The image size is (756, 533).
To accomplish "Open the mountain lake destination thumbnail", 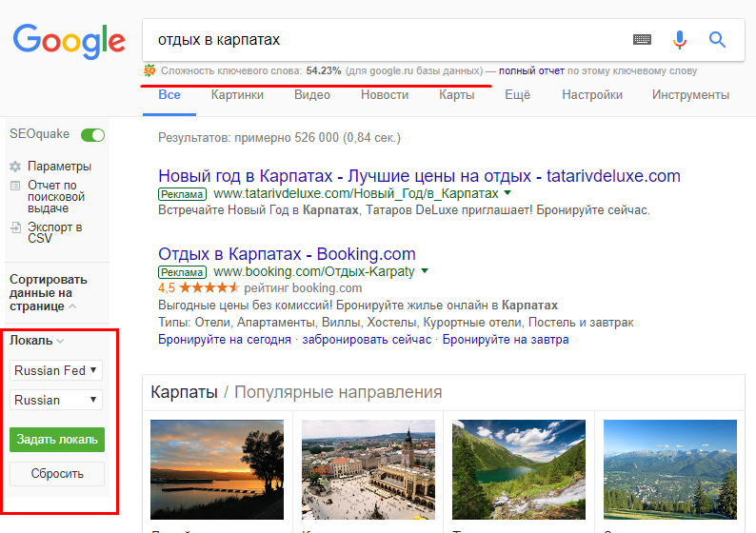I will coord(519,469).
